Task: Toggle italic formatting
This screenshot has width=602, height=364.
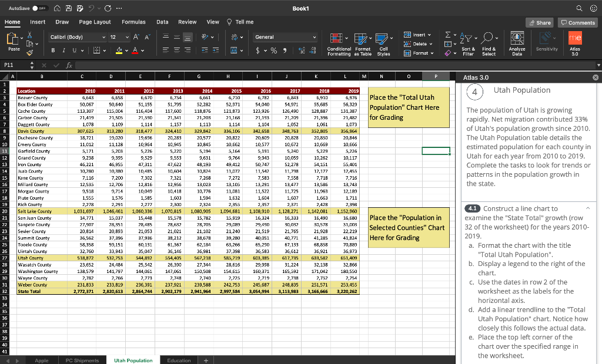Action: coord(63,50)
